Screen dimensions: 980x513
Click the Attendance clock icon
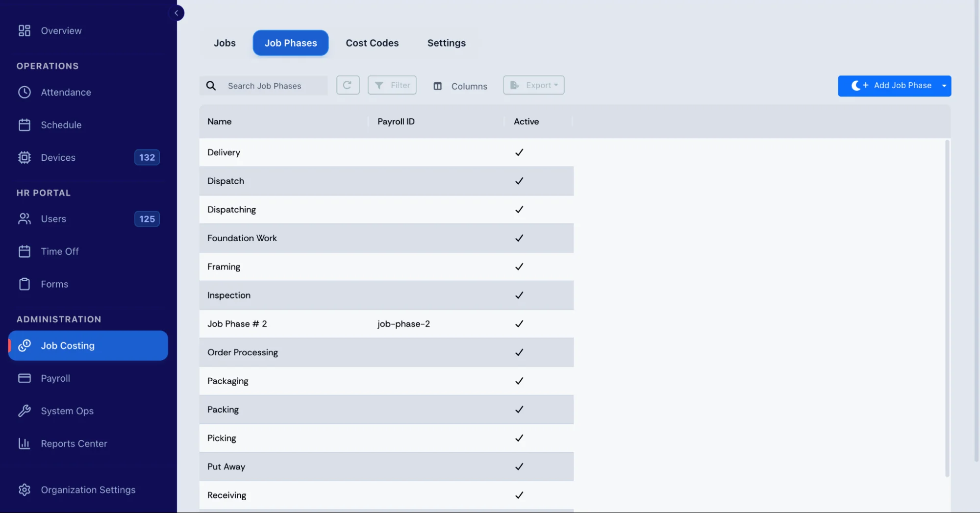coord(25,92)
